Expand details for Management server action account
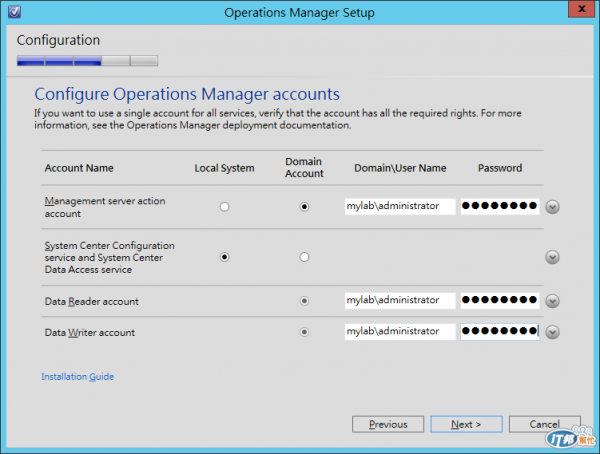The image size is (600, 454). pyautogui.click(x=552, y=207)
